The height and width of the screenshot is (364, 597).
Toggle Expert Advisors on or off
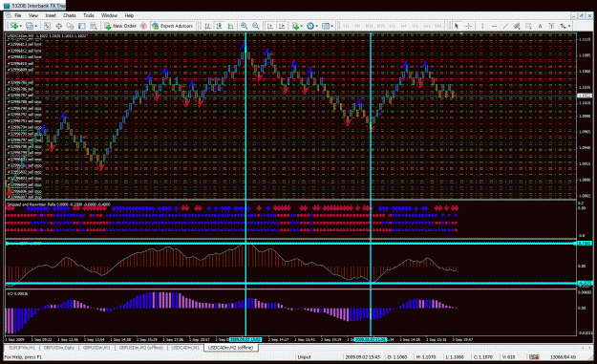pos(173,26)
